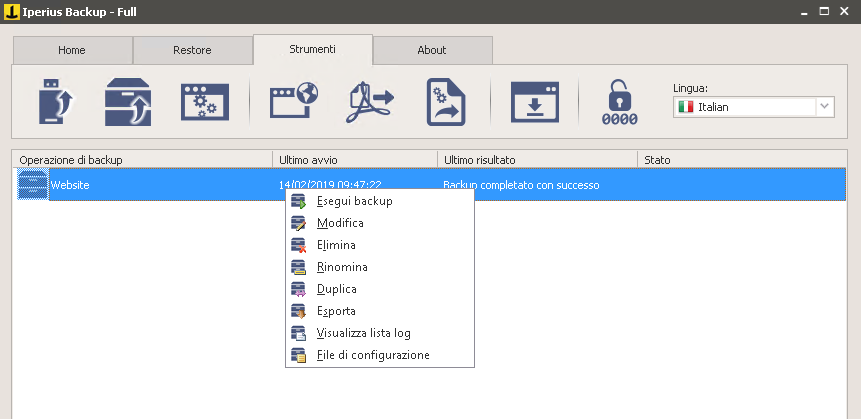Click the web console globe icon
Screen dimensions: 861x419
pos(294,101)
